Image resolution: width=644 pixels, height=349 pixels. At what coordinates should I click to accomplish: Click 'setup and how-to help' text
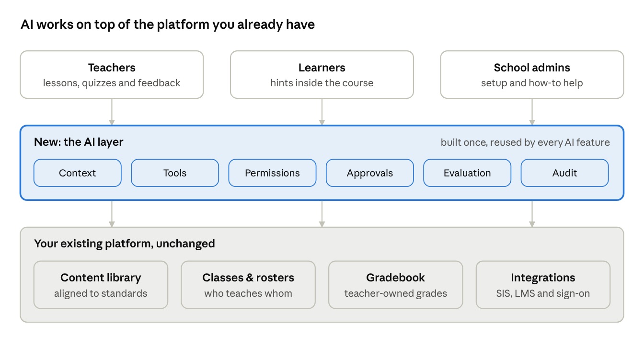click(x=532, y=83)
